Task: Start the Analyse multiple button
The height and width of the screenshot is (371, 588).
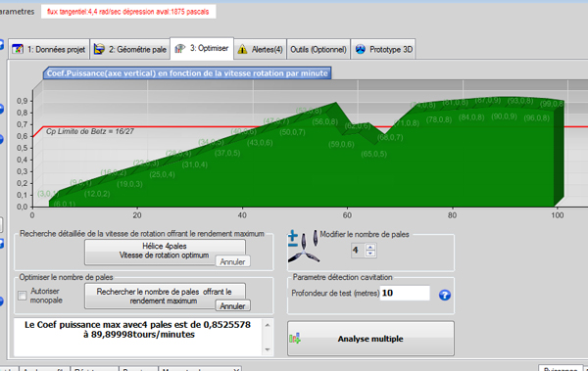Action: pos(370,339)
